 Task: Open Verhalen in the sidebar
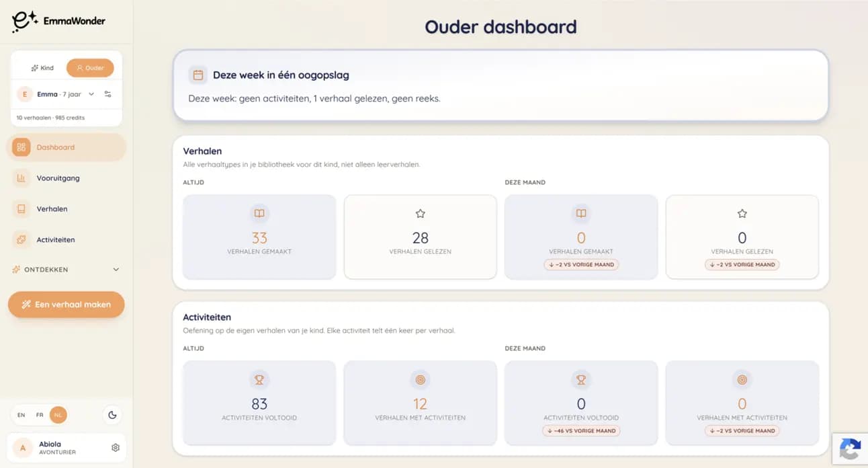point(66,209)
